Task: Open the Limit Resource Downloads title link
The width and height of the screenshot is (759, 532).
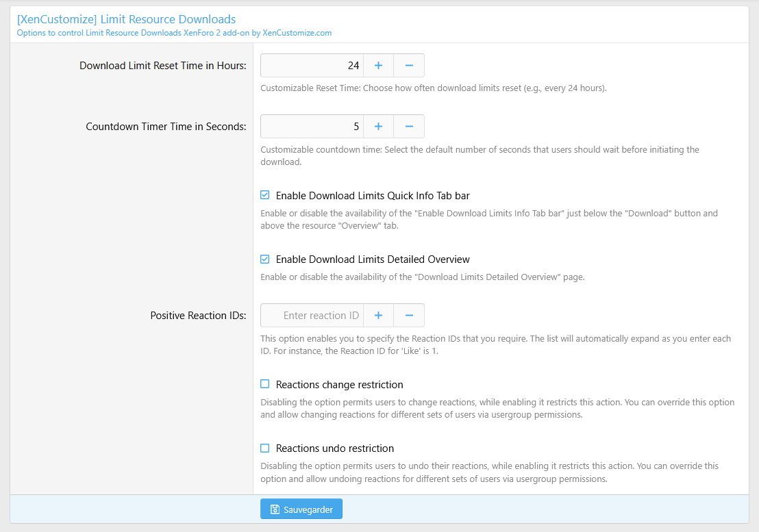Action: 126,20
